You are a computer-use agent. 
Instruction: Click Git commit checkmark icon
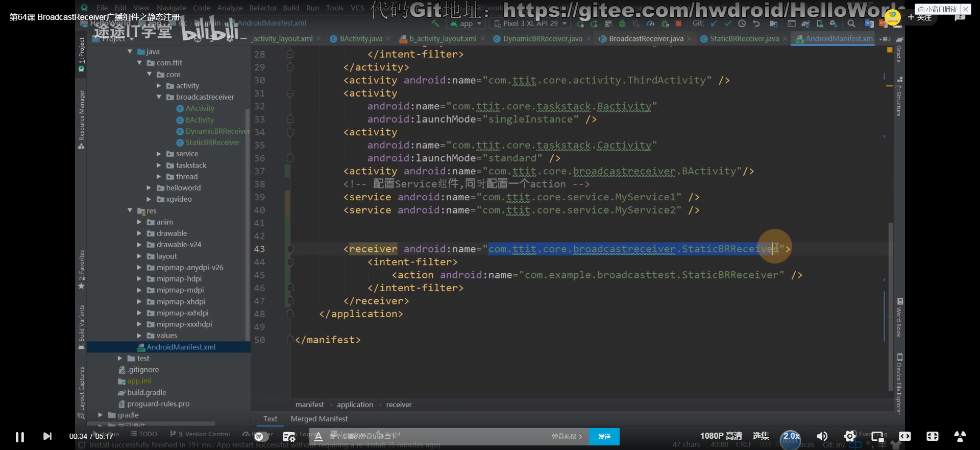[728, 23]
